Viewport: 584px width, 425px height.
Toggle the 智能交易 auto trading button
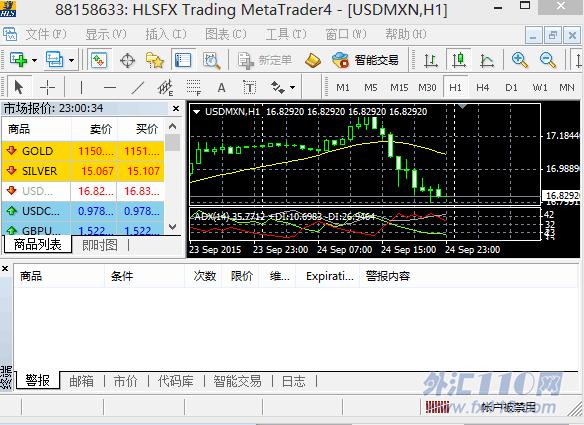click(x=365, y=60)
